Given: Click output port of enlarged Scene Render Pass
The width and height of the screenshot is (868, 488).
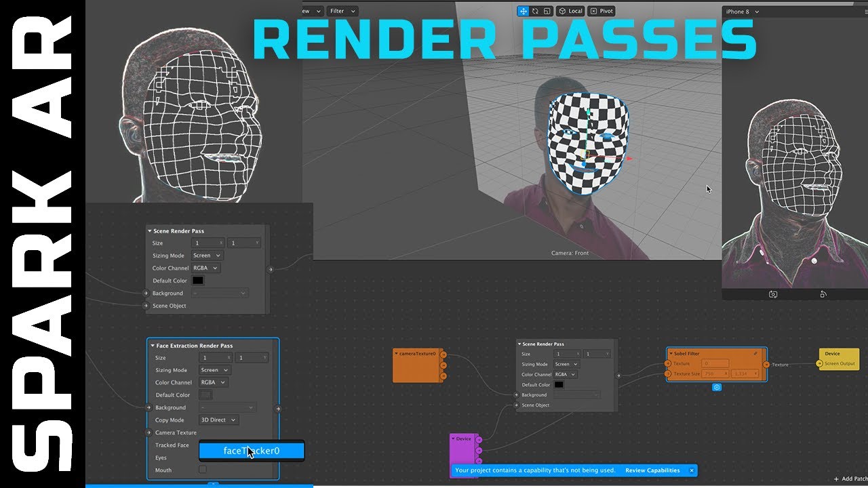Looking at the screenshot, I should click(270, 269).
